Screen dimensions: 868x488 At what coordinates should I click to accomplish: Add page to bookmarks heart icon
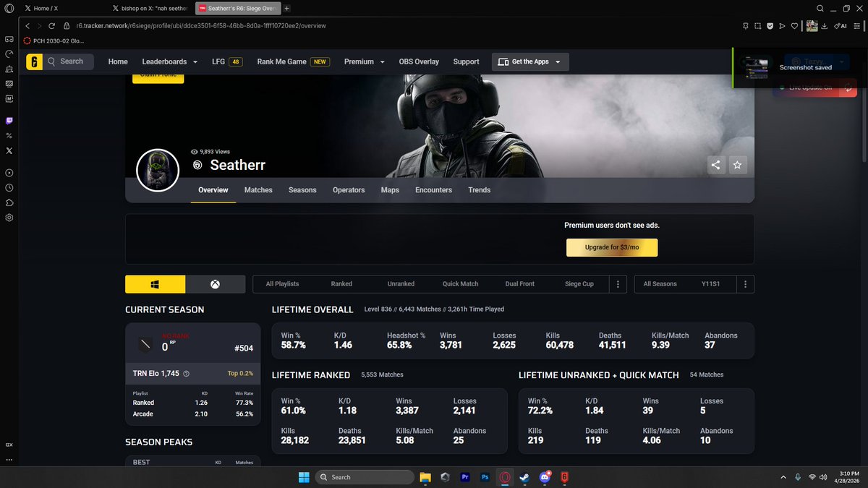[794, 25]
